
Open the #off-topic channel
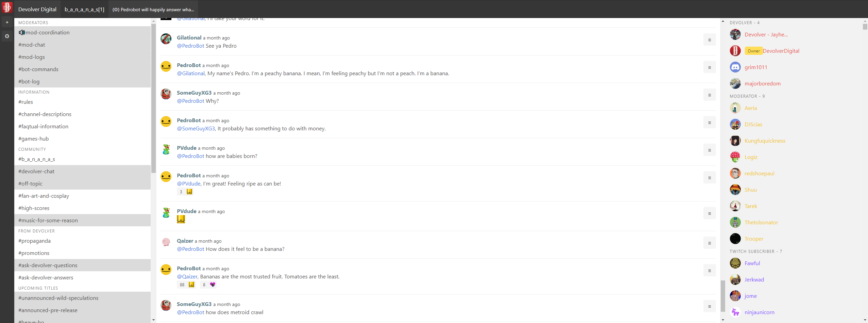click(x=82, y=183)
